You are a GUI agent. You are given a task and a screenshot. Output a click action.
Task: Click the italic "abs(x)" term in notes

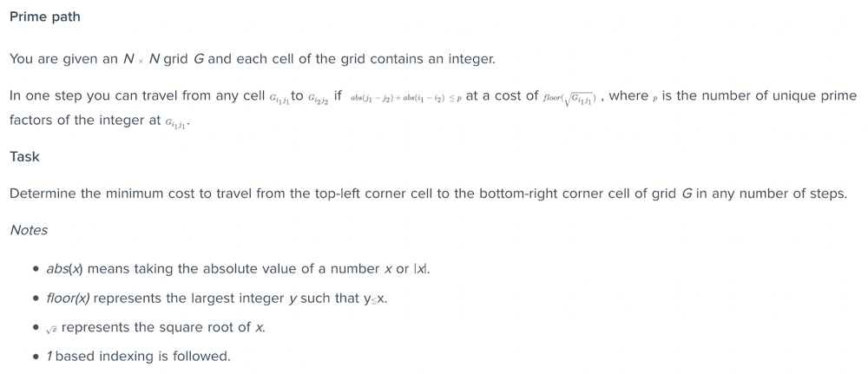click(x=64, y=269)
